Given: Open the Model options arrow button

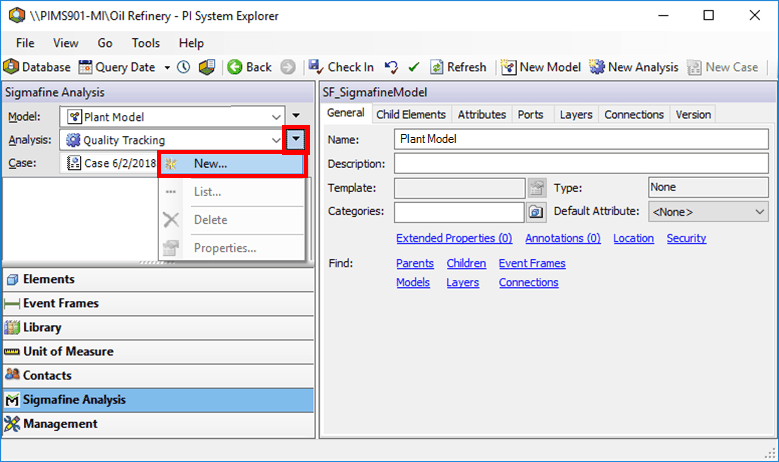Looking at the screenshot, I should pyautogui.click(x=296, y=116).
